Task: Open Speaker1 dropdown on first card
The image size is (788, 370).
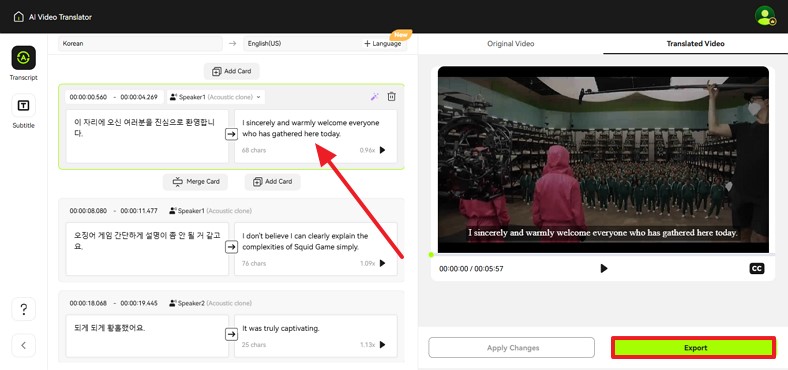Action: [216, 97]
